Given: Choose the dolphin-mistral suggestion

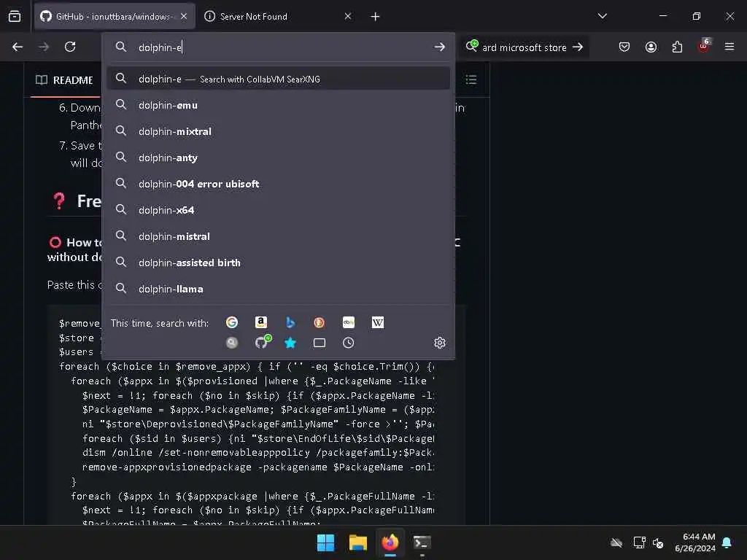Looking at the screenshot, I should pos(278,236).
